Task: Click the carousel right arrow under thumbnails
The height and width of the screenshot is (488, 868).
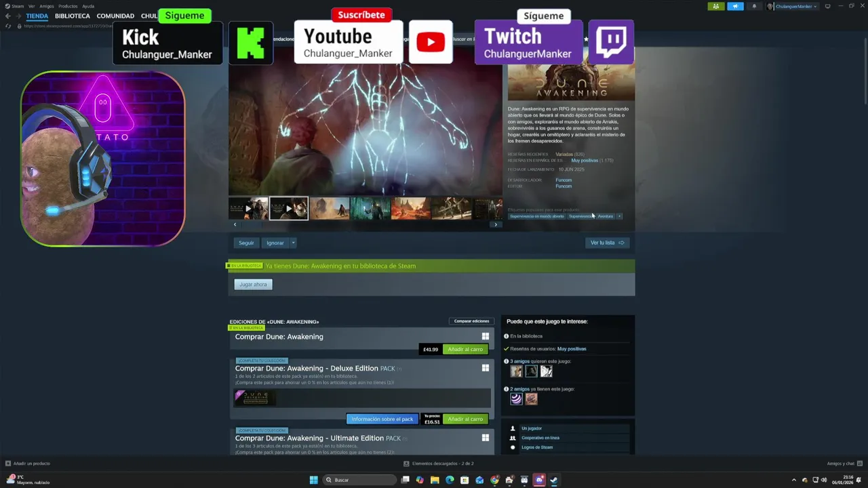Action: pos(496,224)
